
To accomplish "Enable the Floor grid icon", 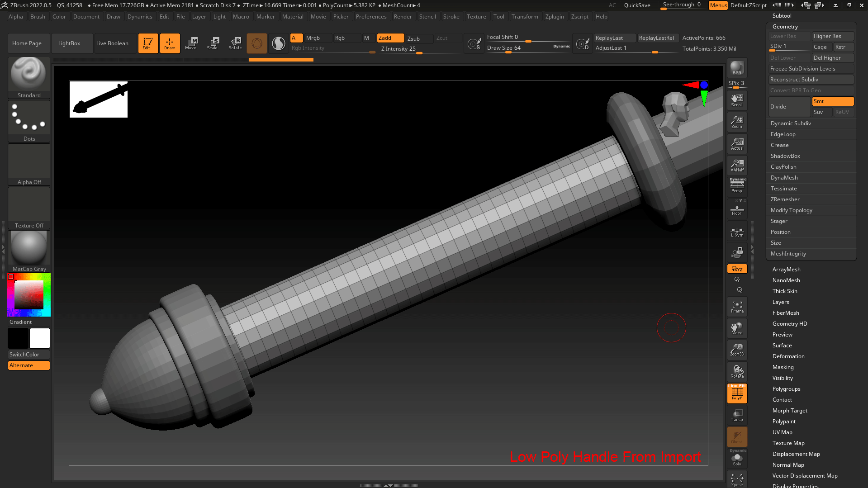I will [737, 208].
